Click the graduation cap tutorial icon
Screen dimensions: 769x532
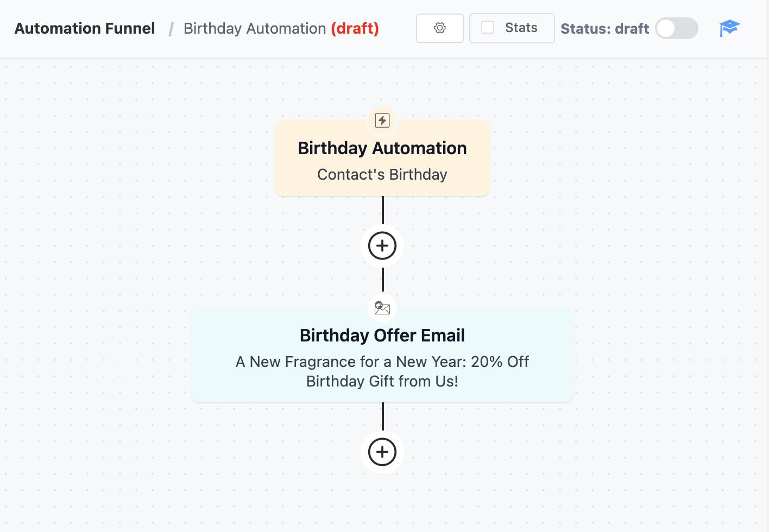[729, 28]
